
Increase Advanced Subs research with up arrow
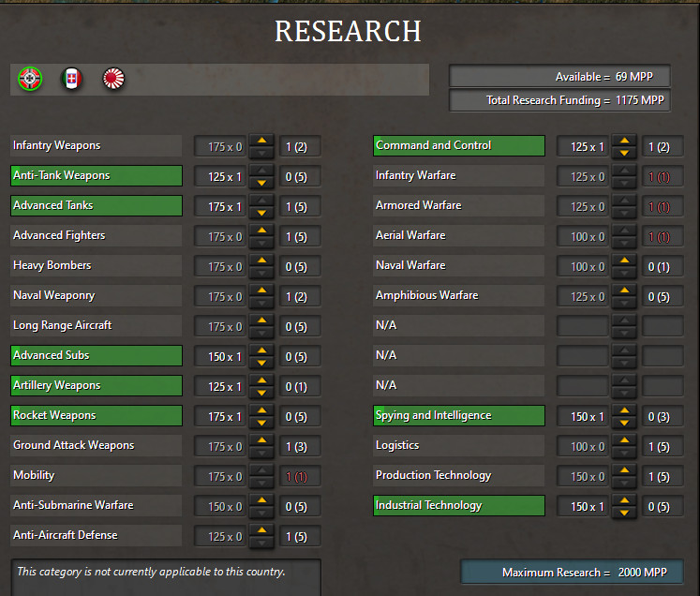[x=262, y=350]
